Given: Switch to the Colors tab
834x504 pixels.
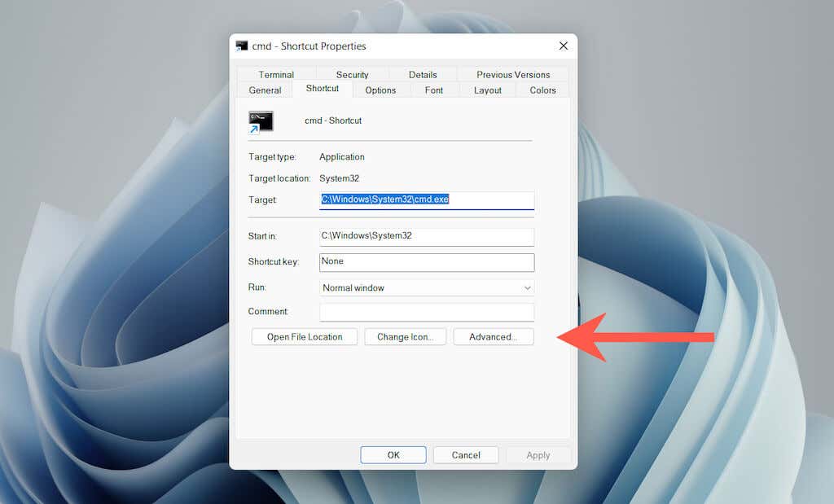Looking at the screenshot, I should coord(542,90).
